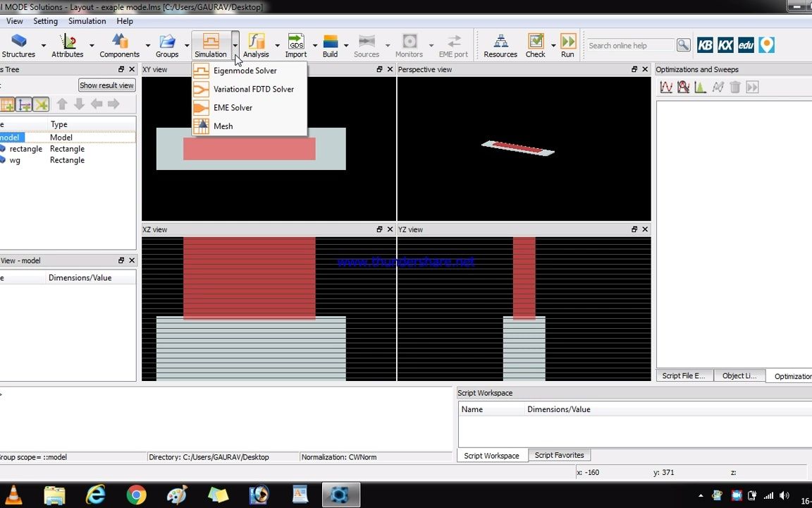The height and width of the screenshot is (508, 812).
Task: Insert a Mesh from the Simulation dropdown
Action: (223, 126)
